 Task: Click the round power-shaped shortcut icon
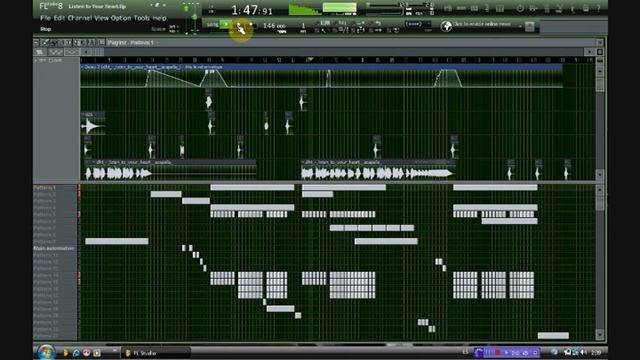[x=520, y=8]
